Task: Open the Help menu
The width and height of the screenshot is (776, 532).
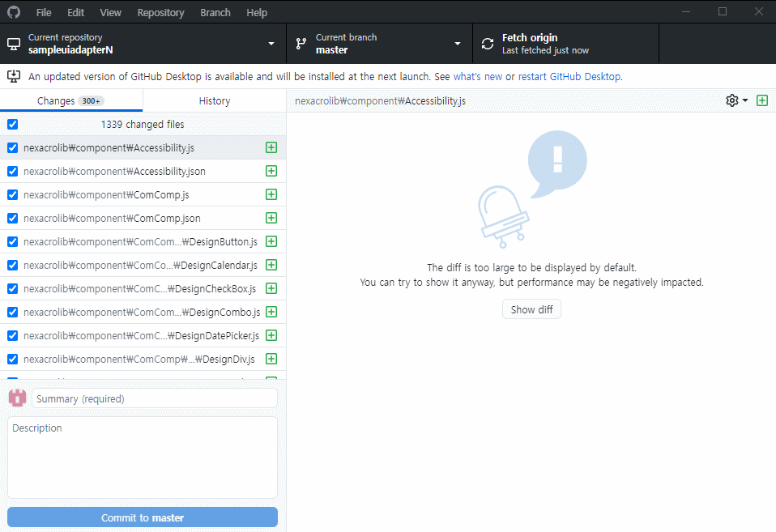Action: (x=257, y=12)
